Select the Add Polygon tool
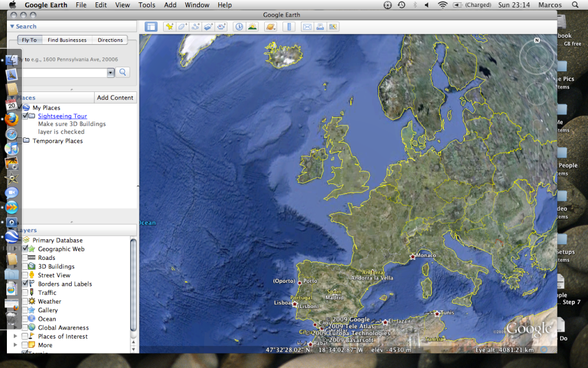 click(182, 26)
